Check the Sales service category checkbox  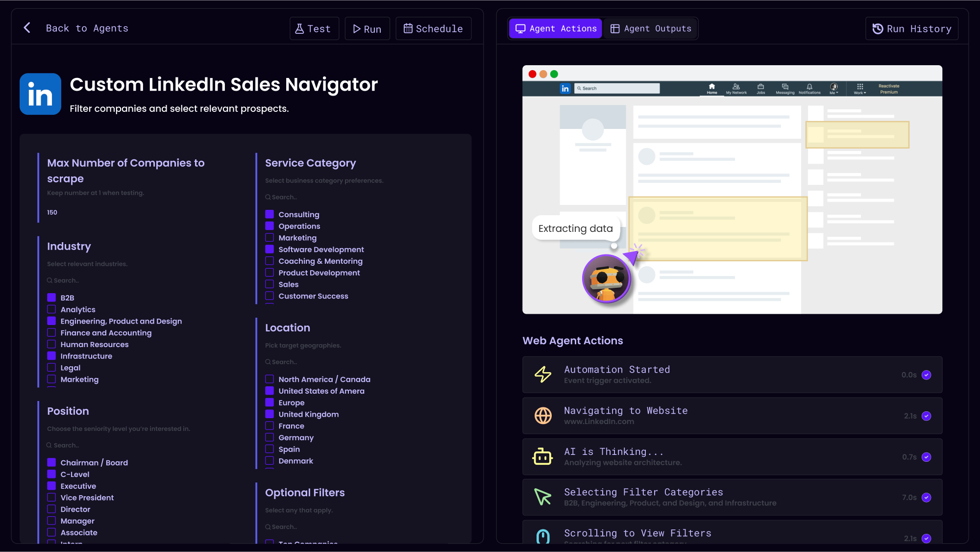tap(269, 284)
